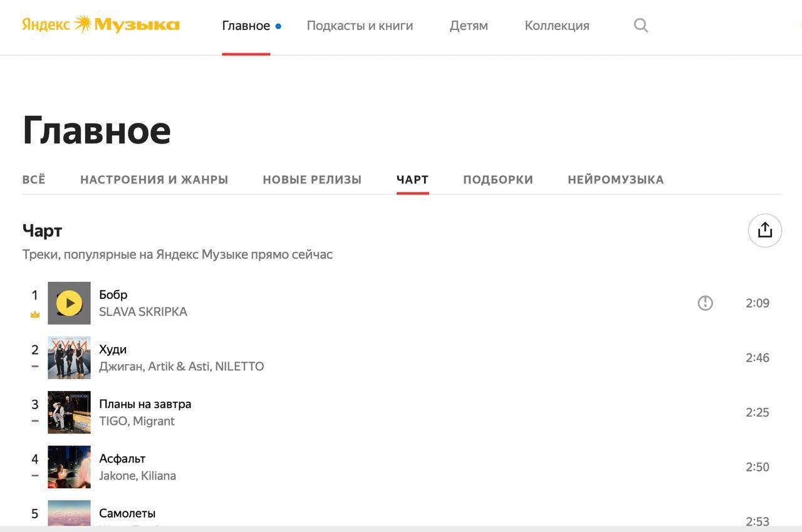The width and height of the screenshot is (802, 532).
Task: Open the search magnifier icon
Action: click(x=640, y=26)
